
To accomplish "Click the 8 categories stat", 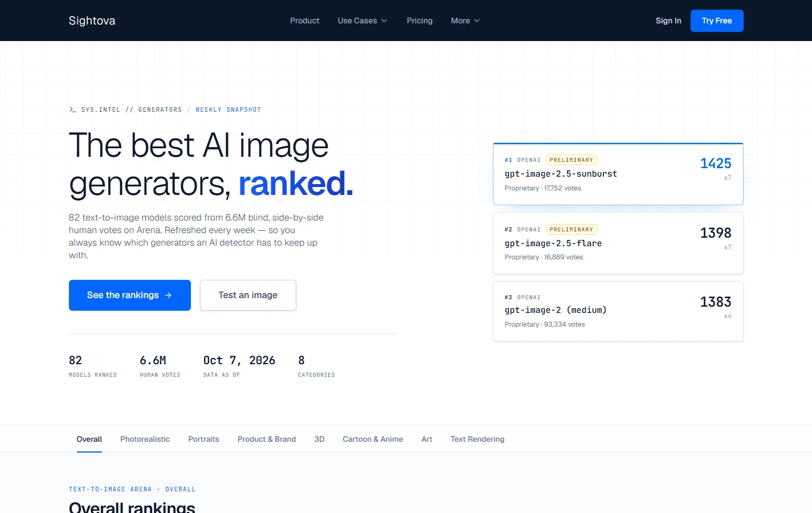I will tap(316, 366).
